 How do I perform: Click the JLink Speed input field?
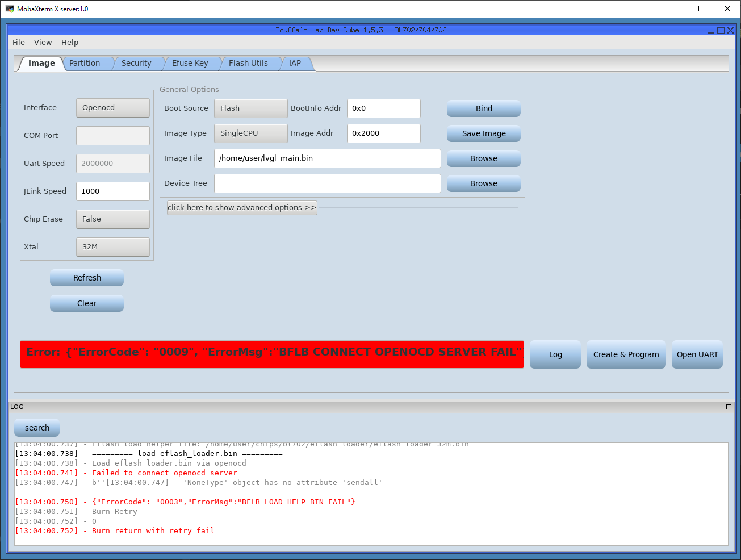click(x=113, y=191)
